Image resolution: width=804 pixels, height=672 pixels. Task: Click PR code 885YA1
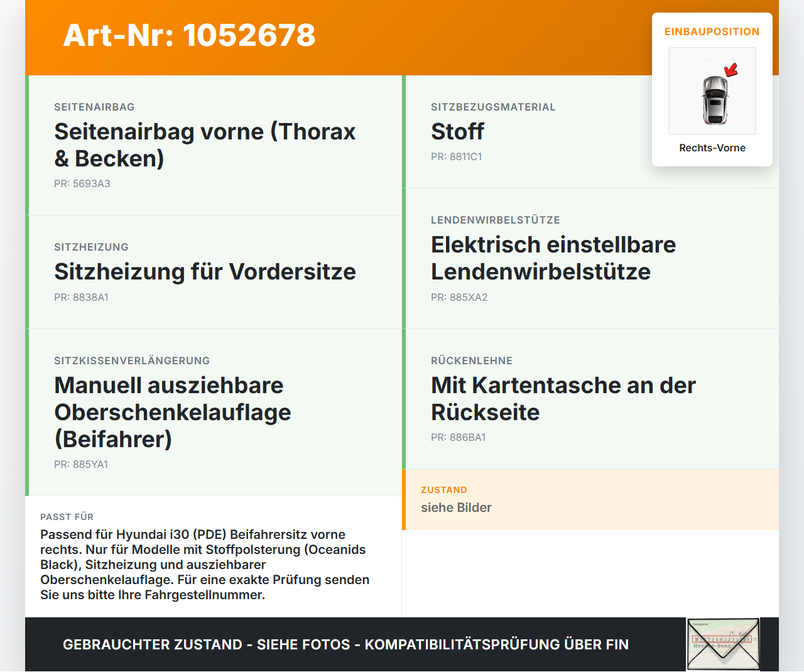point(81,464)
